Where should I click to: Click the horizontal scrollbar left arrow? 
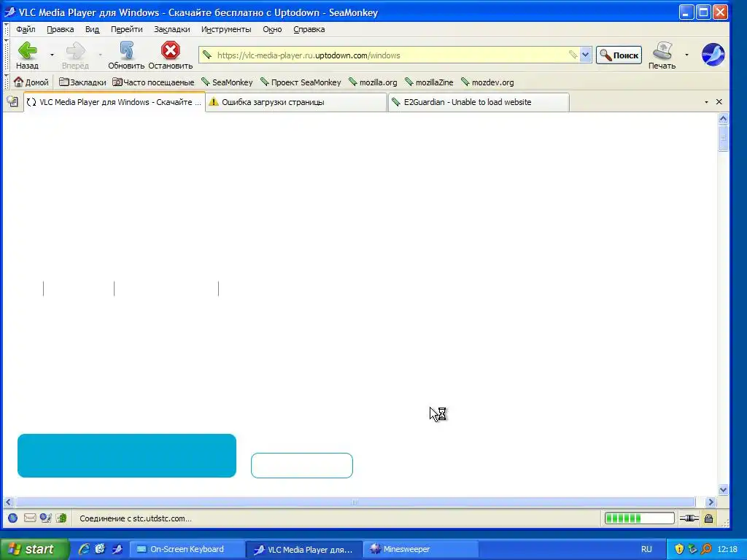point(8,502)
